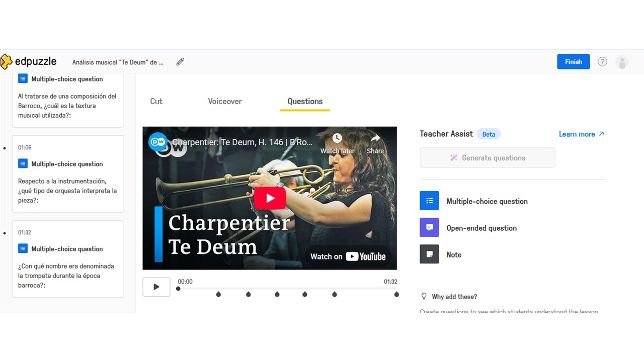Click the YouTube play button on video
This screenshot has width=644, height=362.
(x=270, y=198)
